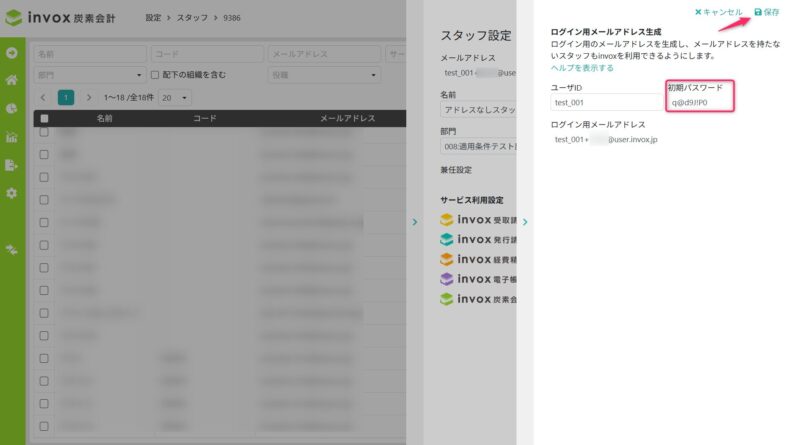800x445 pixels.
Task: Click キャンセル to cancel address generation
Action: 718,12
